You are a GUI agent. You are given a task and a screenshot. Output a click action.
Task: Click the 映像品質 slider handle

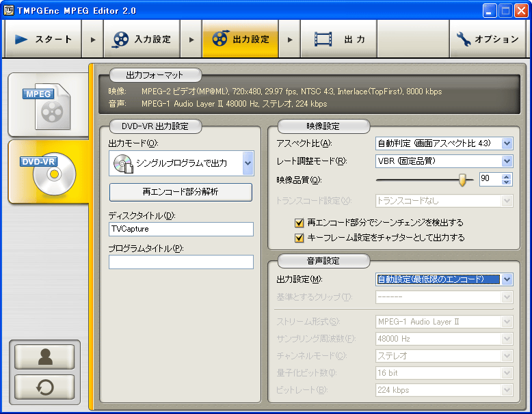pyautogui.click(x=465, y=180)
